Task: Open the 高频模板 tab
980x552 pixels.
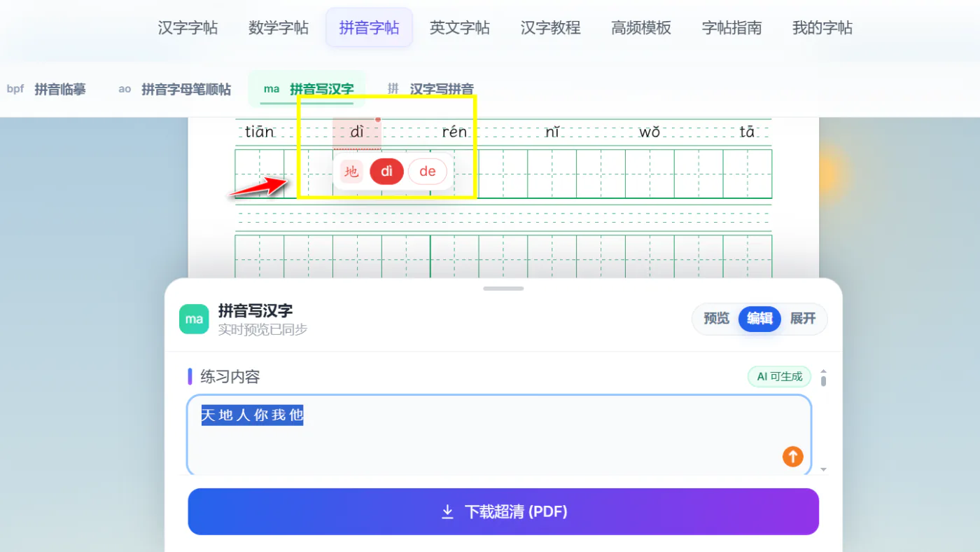Action: coord(641,28)
